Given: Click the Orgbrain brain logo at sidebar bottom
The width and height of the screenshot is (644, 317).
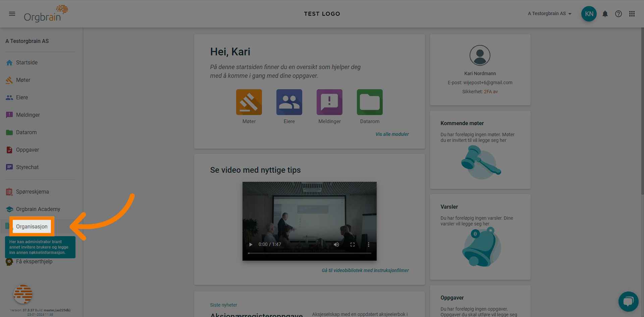Looking at the screenshot, I should click(23, 295).
